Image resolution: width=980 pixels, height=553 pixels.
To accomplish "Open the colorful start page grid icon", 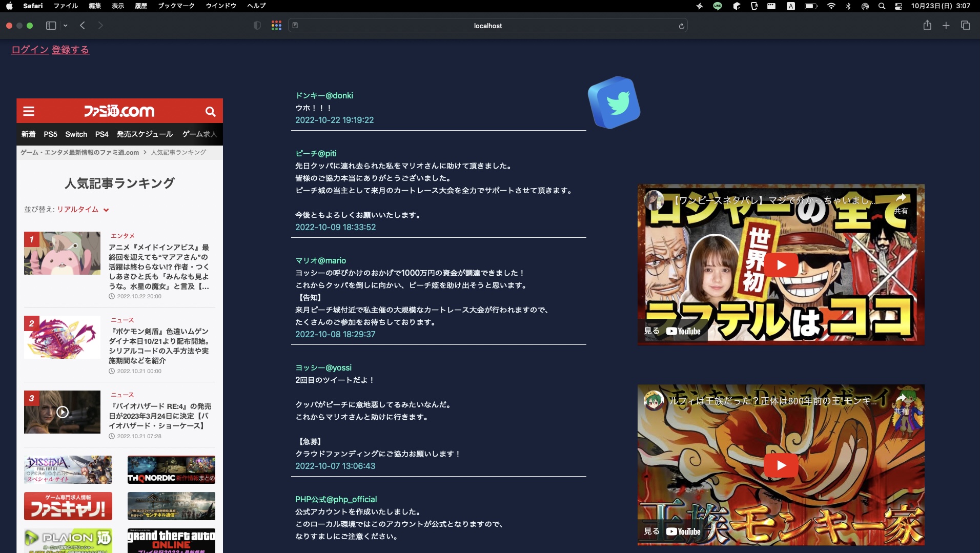I will [x=276, y=26].
